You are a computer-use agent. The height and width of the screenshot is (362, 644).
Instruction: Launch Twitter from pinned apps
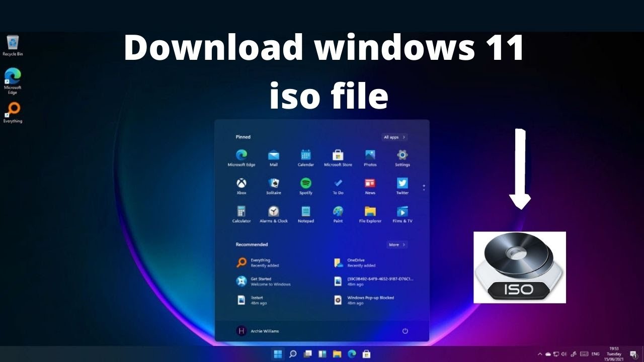(403, 186)
